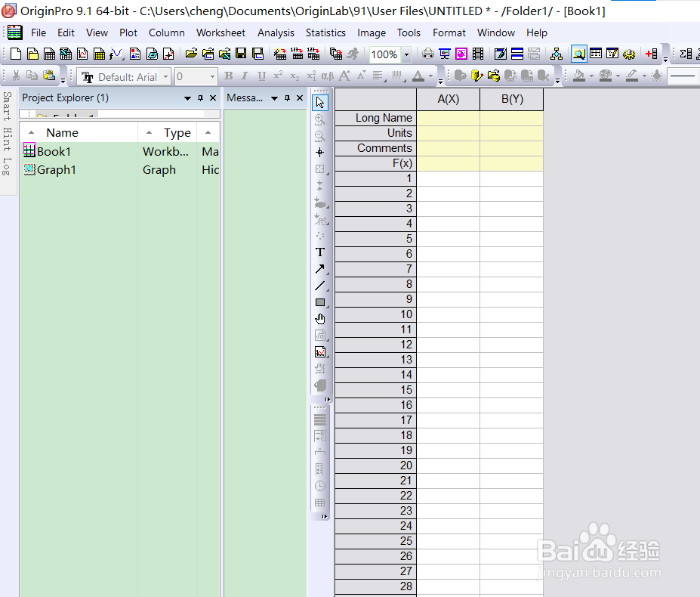Select the Screen Reader crosshair tool
Image resolution: width=700 pixels, height=597 pixels.
(x=320, y=153)
